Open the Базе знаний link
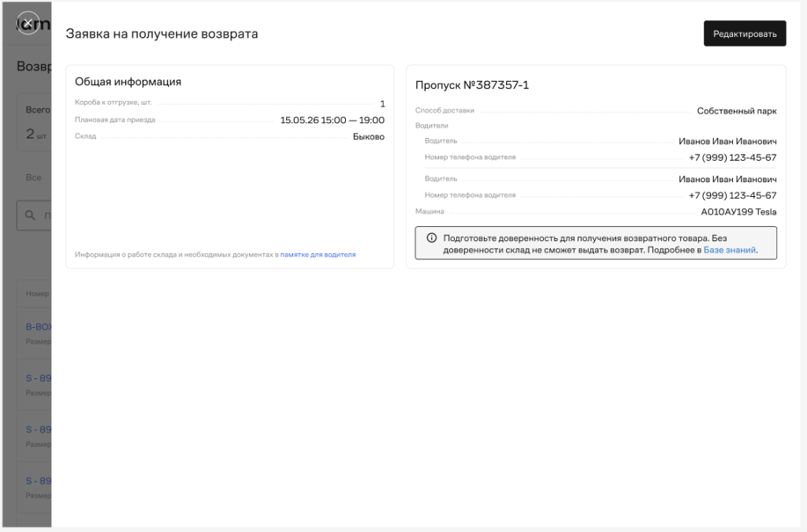The height and width of the screenshot is (532, 807). coord(729,250)
